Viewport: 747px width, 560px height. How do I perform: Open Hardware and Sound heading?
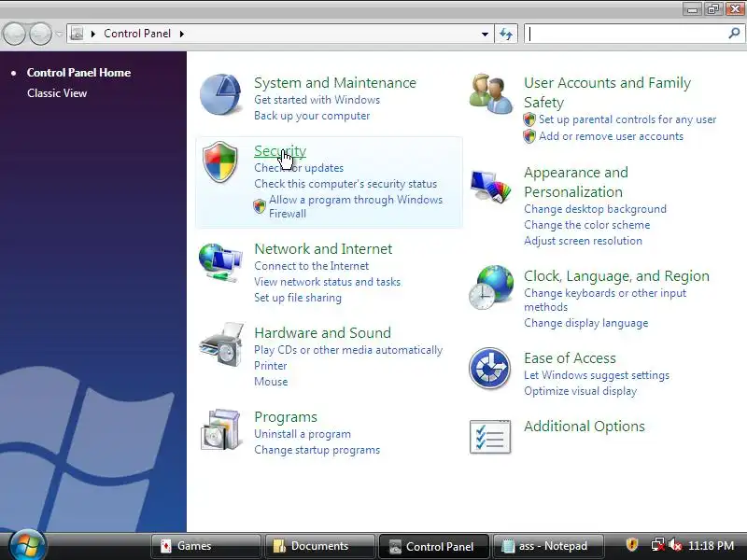click(x=322, y=333)
